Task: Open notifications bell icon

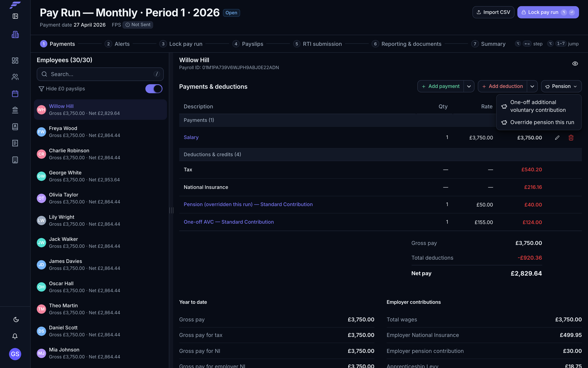Action: [x=15, y=336]
